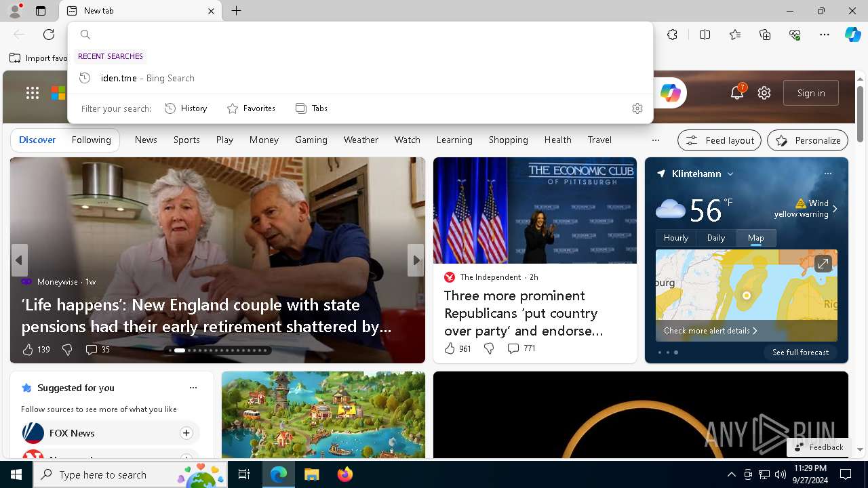Open Settings and more ellipsis menu
The height and width of the screenshot is (488, 868).
click(825, 35)
